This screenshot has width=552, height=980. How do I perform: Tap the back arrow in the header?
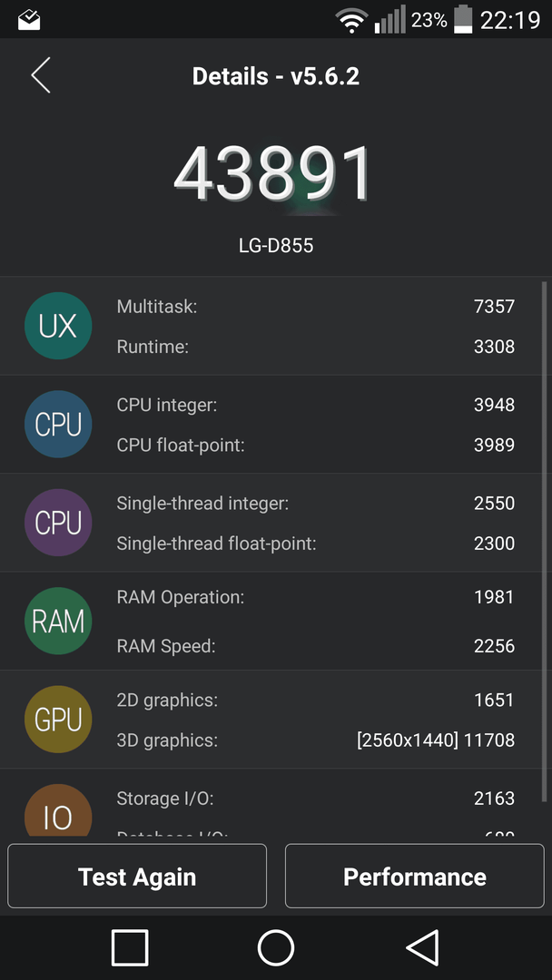[41, 75]
